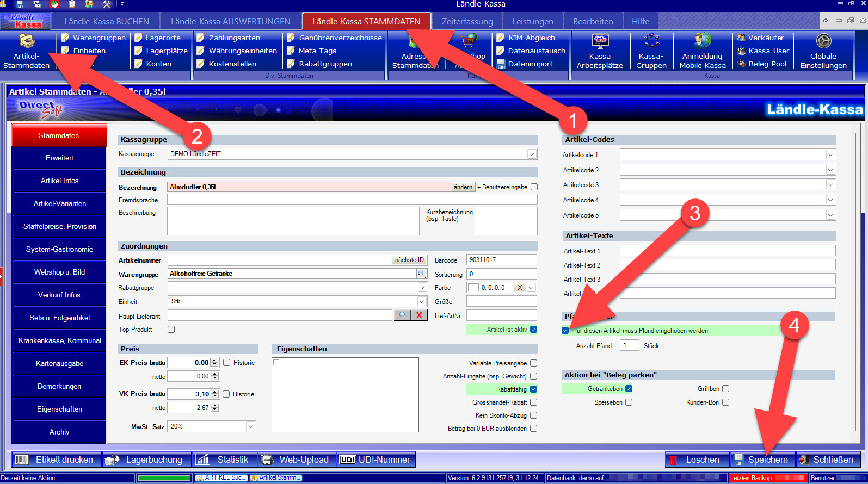Image resolution: width=868 pixels, height=484 pixels.
Task: Toggle Rabattfähig checkbox
Action: point(533,389)
